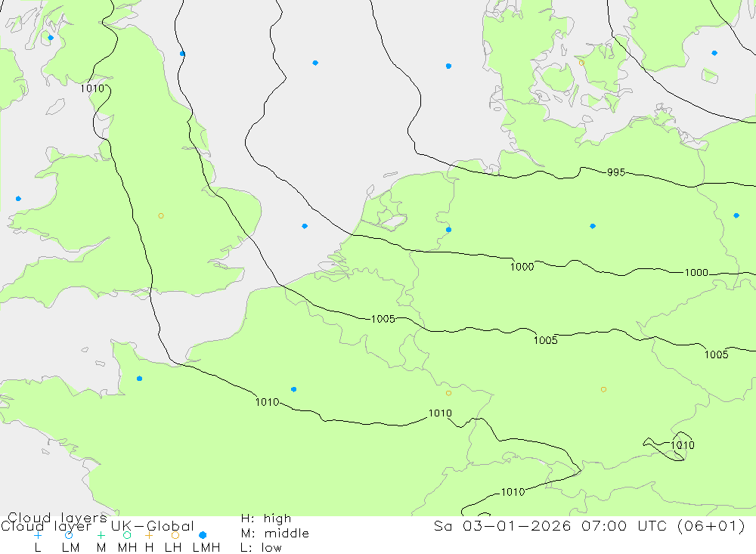Click the 'L: low' legend text
The height and width of the screenshot is (554, 756).
(x=262, y=548)
